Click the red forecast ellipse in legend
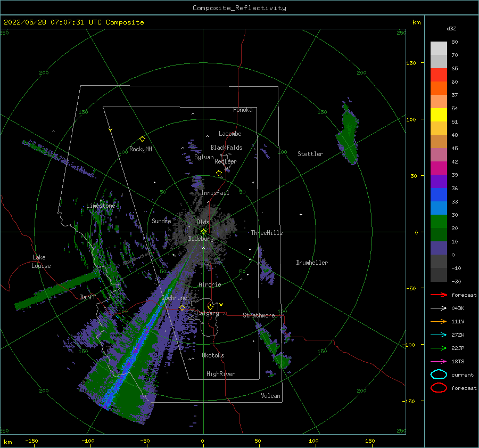 [x=439, y=388]
